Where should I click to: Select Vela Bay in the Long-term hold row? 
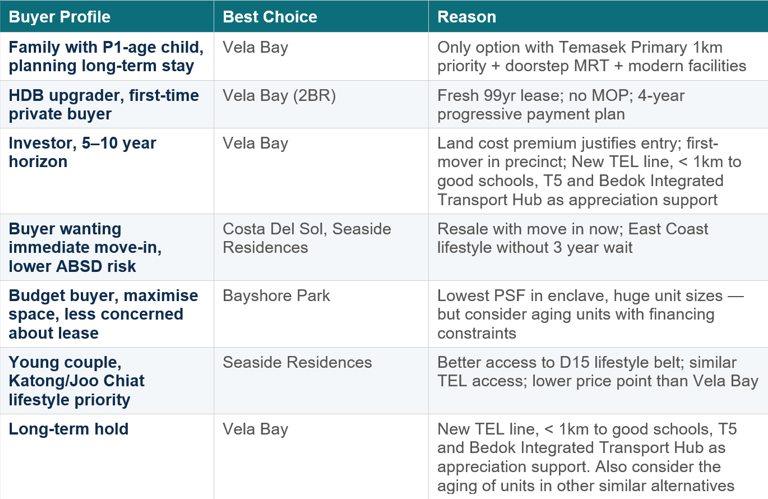[x=255, y=429]
